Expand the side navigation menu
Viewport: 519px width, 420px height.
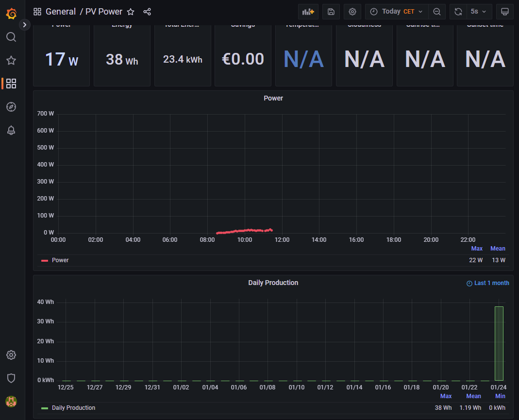[x=24, y=25]
